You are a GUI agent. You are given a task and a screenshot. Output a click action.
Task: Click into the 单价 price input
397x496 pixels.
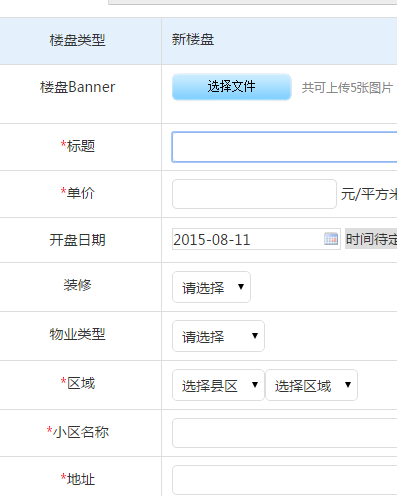pyautogui.click(x=254, y=194)
